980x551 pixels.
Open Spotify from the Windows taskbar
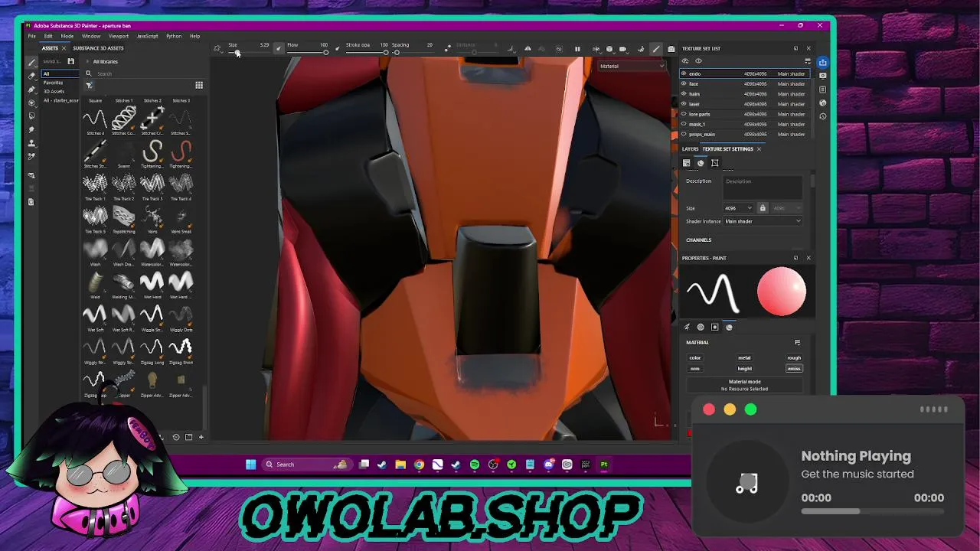tap(475, 465)
